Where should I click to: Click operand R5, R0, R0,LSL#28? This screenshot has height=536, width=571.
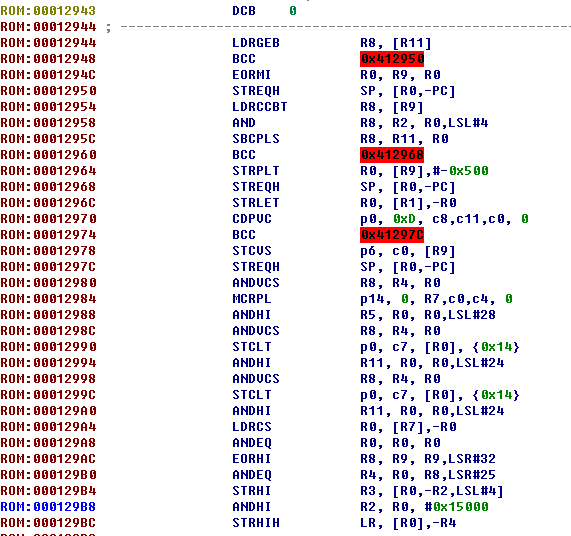click(x=428, y=315)
